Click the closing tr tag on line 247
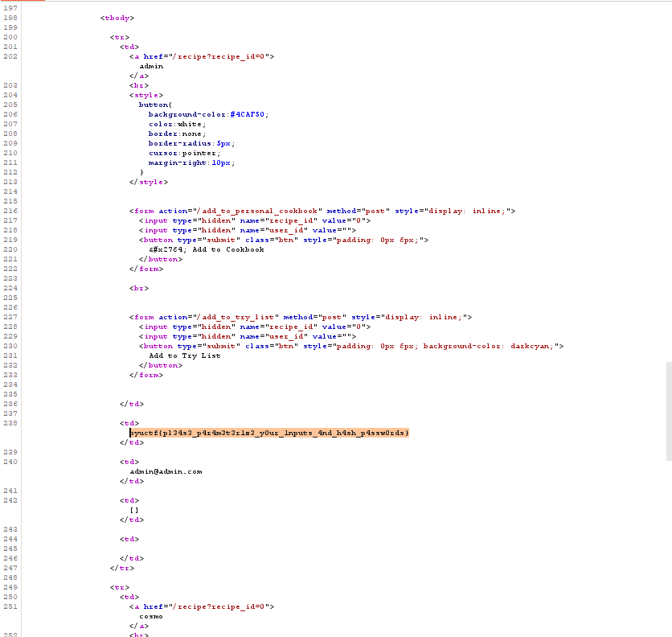The height and width of the screenshot is (637, 672). pos(122,568)
